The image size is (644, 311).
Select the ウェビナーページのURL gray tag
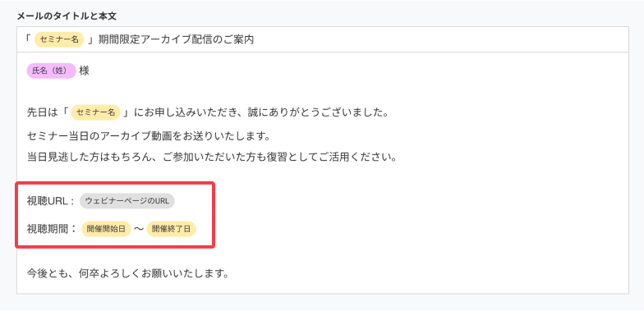tap(126, 201)
